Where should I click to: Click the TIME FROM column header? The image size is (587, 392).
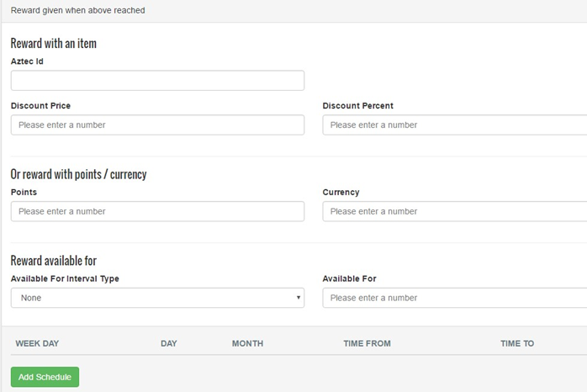pyautogui.click(x=367, y=343)
